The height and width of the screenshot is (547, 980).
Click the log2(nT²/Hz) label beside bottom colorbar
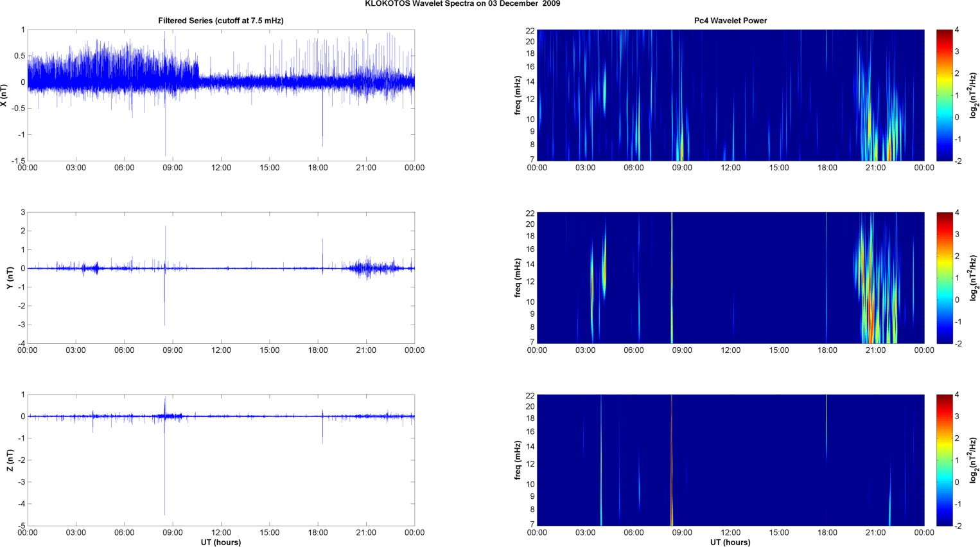pos(974,460)
